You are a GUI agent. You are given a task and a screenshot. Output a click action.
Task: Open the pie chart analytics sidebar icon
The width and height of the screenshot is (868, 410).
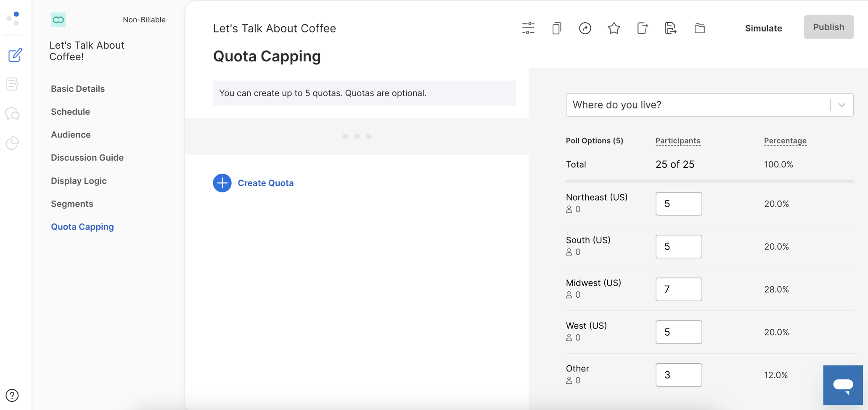(13, 143)
